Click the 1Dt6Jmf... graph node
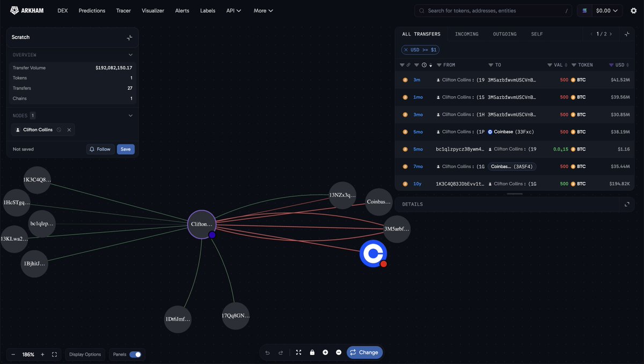Image resolution: width=644 pixels, height=364 pixels. [x=178, y=319]
